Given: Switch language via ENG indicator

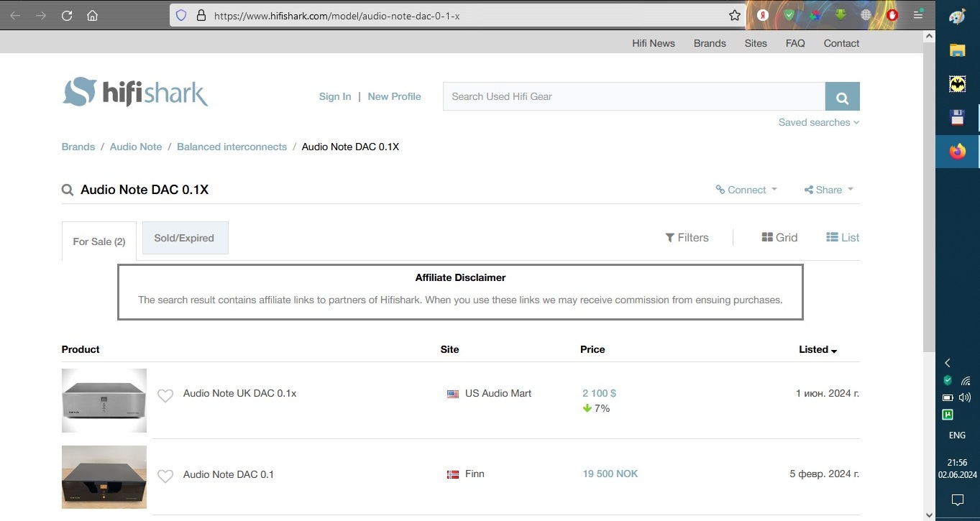Looking at the screenshot, I should 957,435.
